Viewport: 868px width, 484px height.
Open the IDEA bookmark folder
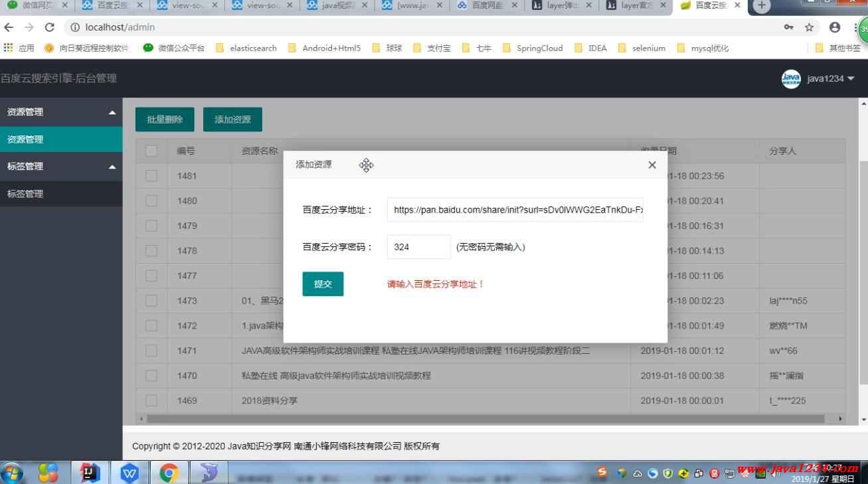tap(591, 48)
